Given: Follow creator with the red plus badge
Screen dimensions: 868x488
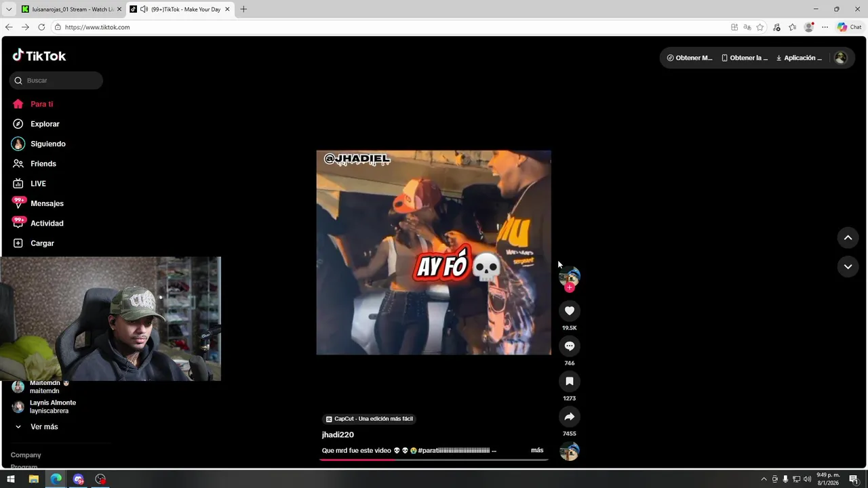Looking at the screenshot, I should coord(569,287).
